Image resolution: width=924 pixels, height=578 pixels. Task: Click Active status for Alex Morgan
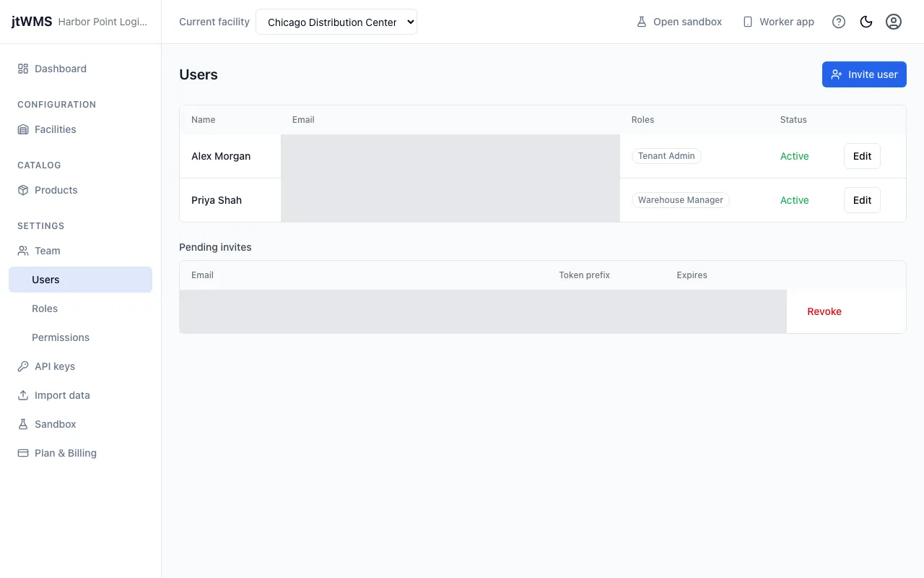(794, 156)
